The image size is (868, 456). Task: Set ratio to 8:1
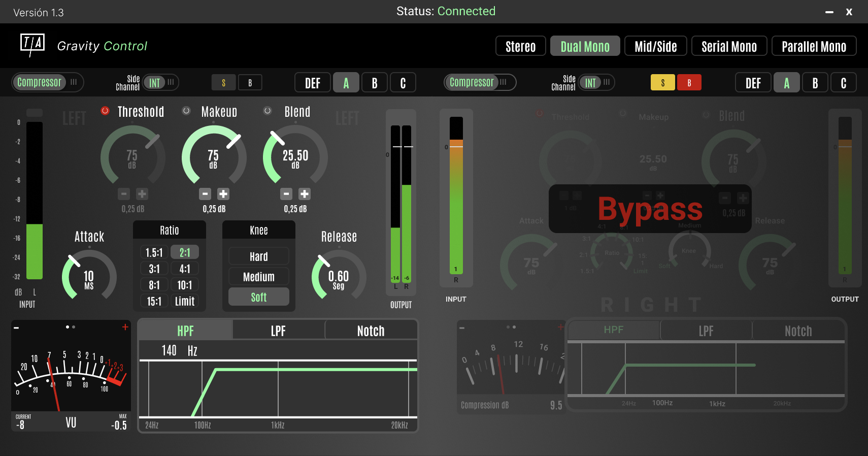[x=154, y=285]
